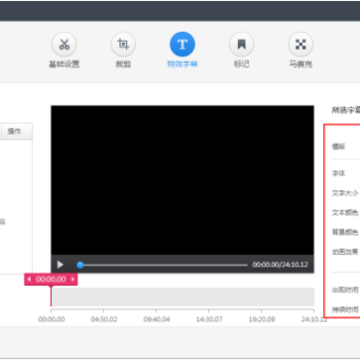The width and height of the screenshot is (360, 360).
Task: Click the 操作 column header
Action: 15,132
